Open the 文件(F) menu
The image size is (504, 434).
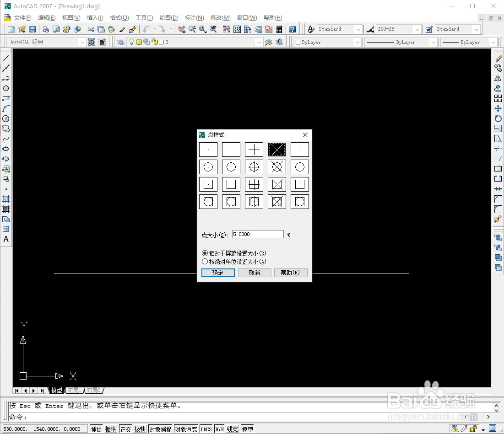point(22,18)
